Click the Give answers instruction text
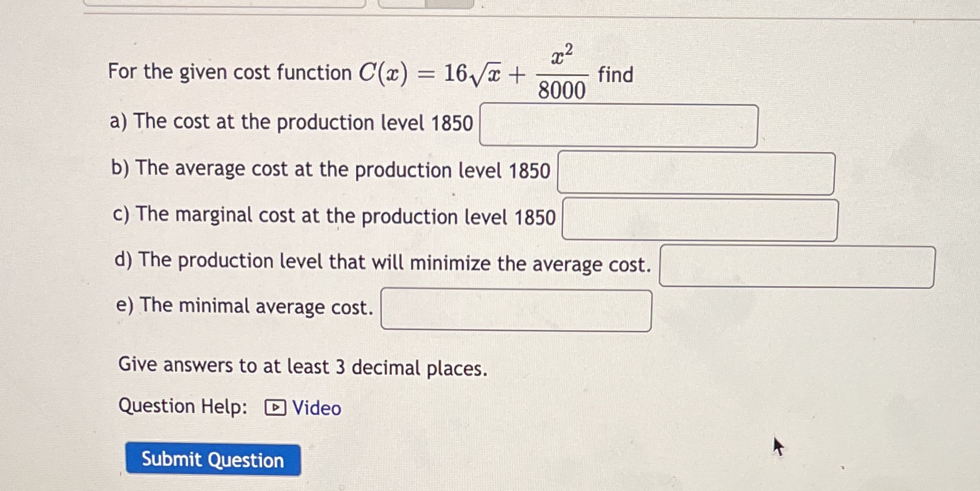The image size is (980, 491). coord(302,366)
